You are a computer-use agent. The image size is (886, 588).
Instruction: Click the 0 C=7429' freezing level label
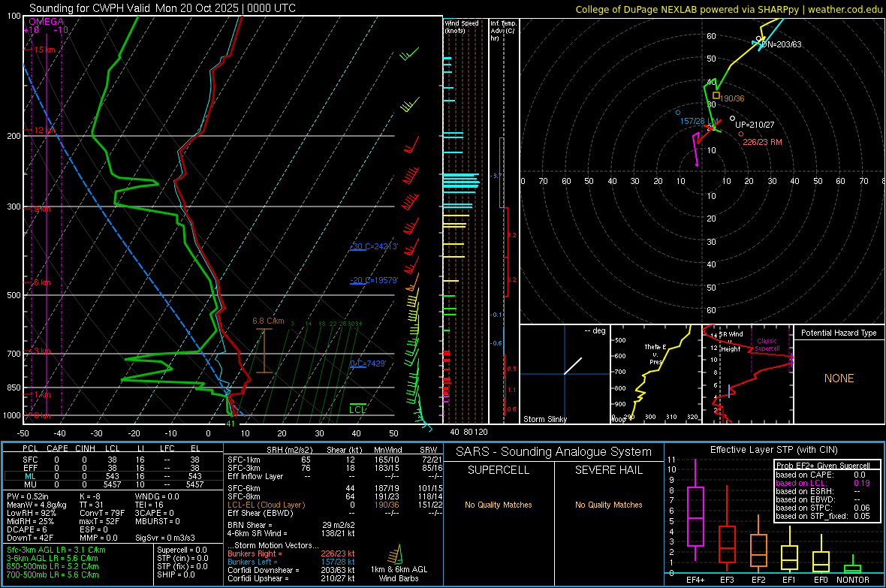pos(368,363)
